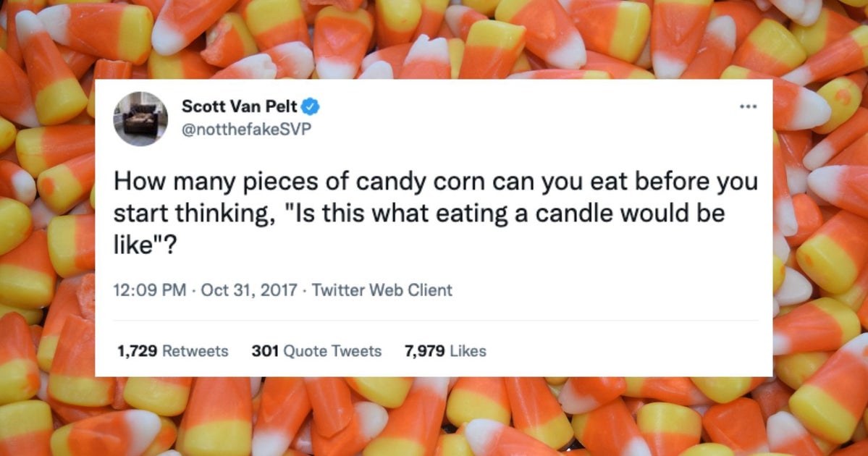This screenshot has width=868, height=456.
Task: Click the Oct 31, 2017 date
Action: coord(249,290)
